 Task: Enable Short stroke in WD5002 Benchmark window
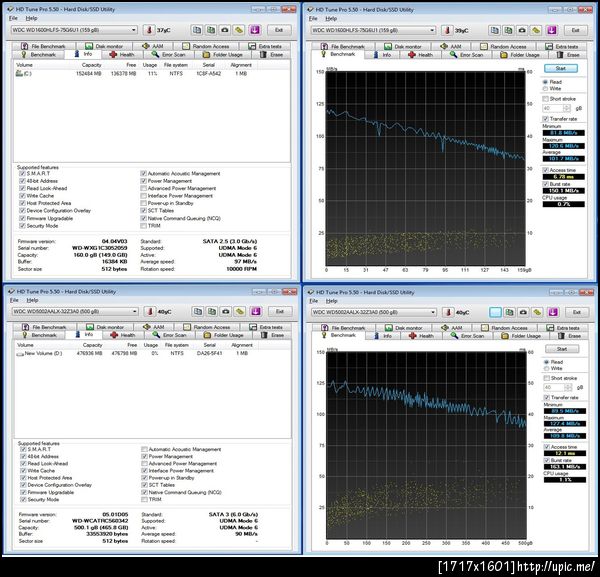[x=546, y=378]
